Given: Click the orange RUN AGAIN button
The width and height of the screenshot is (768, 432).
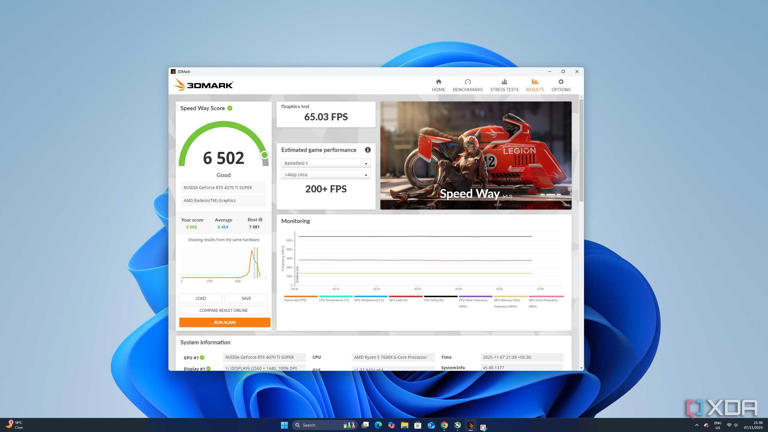Looking at the screenshot, I should coord(224,322).
